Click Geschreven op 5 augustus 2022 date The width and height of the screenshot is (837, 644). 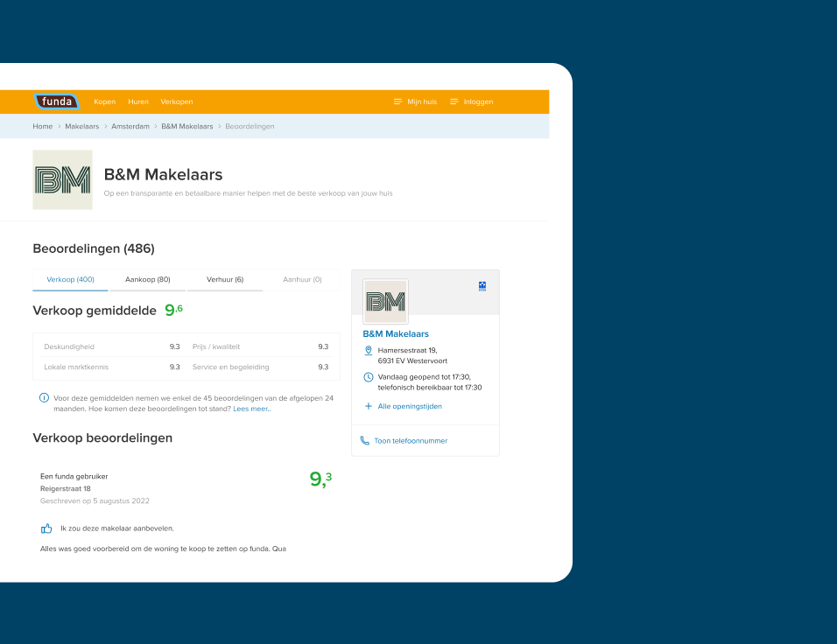coord(95,501)
